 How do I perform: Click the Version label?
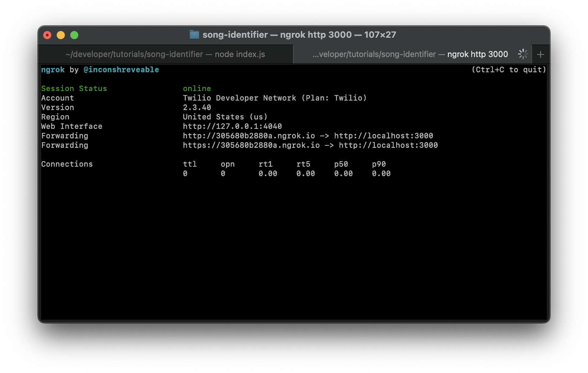click(x=57, y=108)
